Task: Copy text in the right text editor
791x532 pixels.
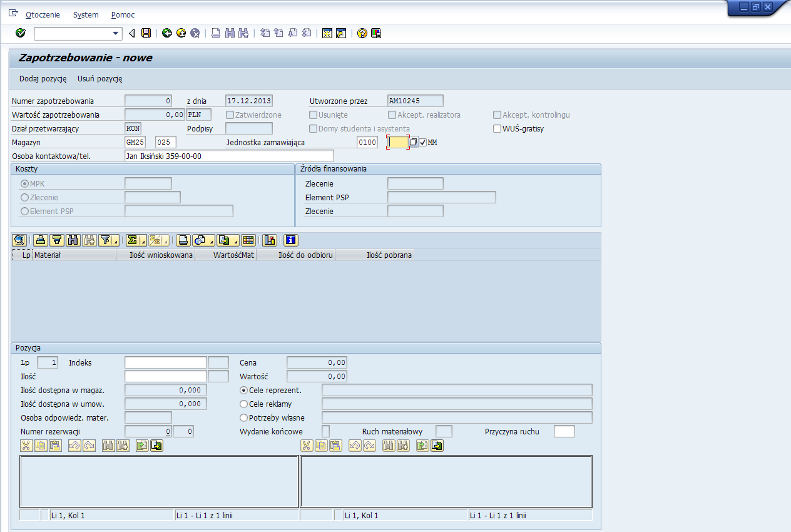Action: [321, 446]
